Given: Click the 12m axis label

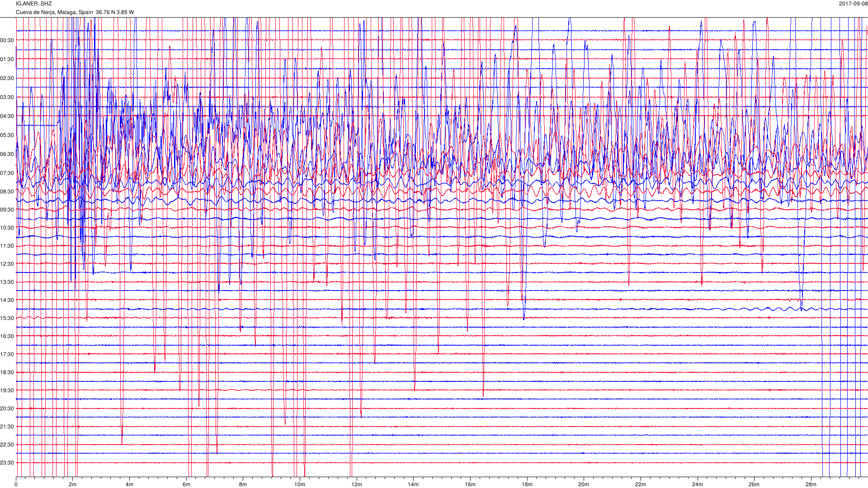Looking at the screenshot, I should point(357,484).
